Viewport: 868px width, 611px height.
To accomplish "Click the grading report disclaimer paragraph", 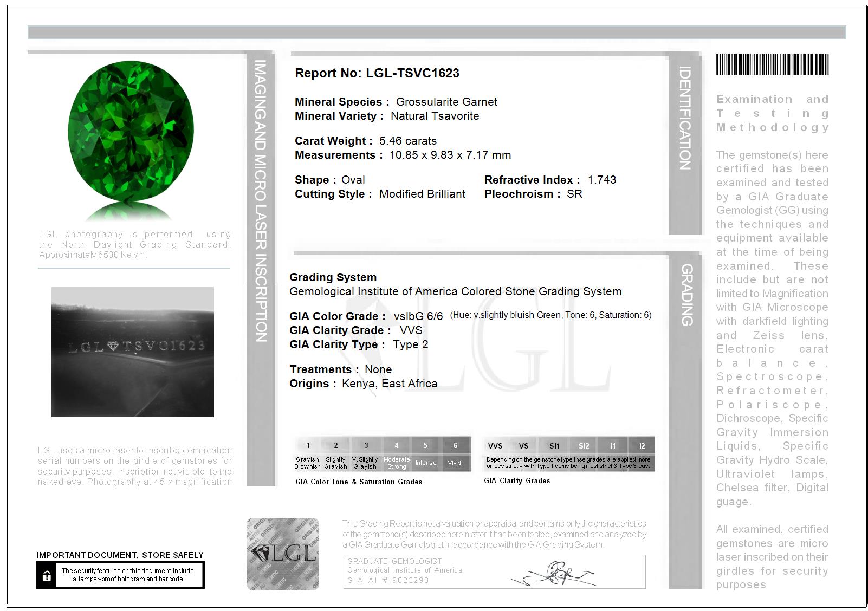I will 494,534.
